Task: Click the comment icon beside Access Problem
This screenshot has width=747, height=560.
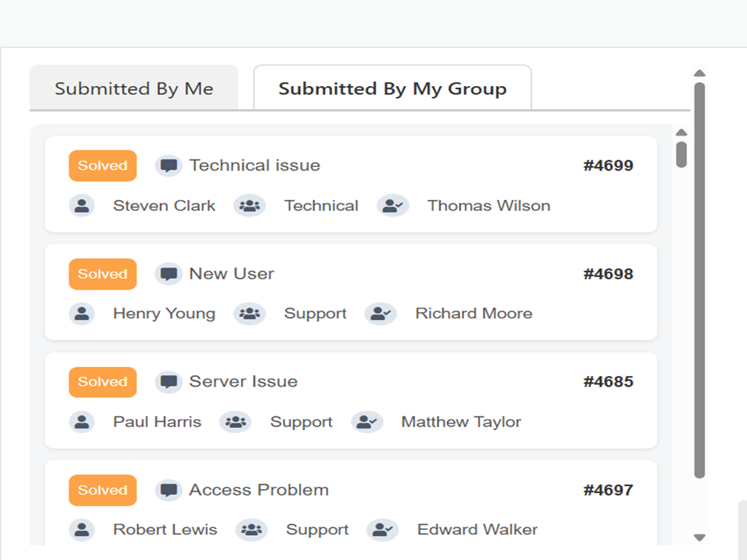Action: coord(169,490)
